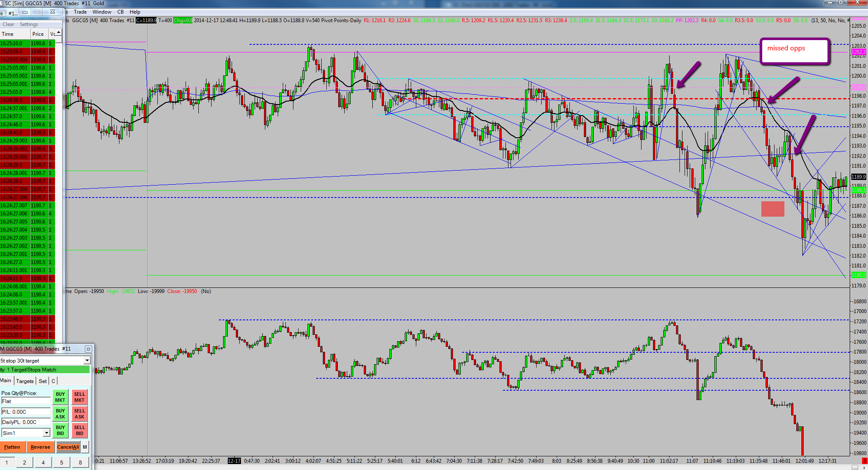Select the C tab in trade window
The image size is (868, 470).
coord(53,381)
